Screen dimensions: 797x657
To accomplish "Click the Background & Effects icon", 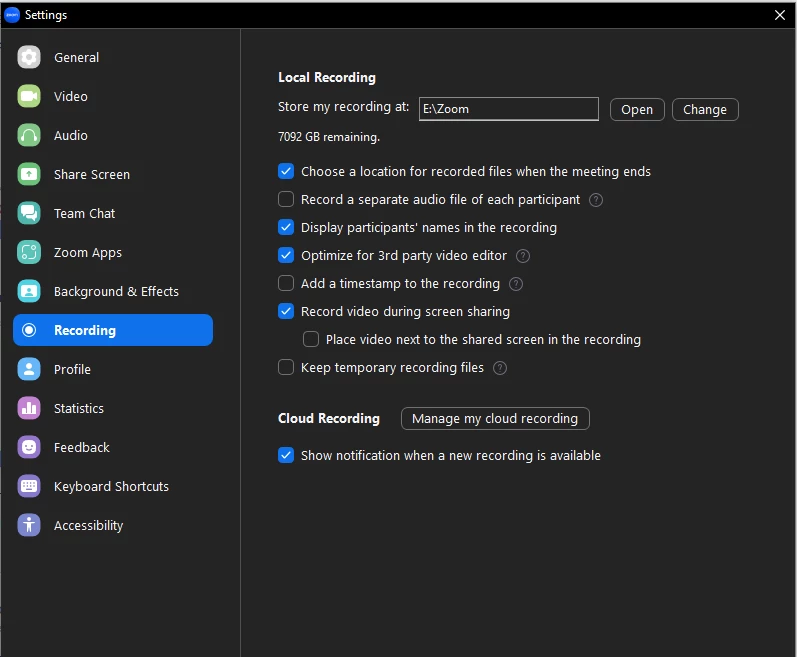I will [x=29, y=291].
